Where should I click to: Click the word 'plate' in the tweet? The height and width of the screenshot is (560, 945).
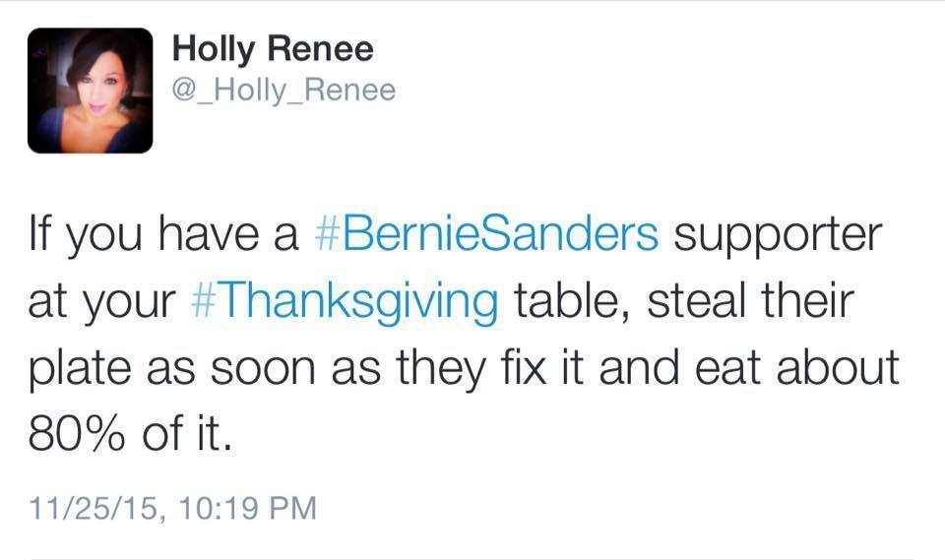[x=80, y=369]
